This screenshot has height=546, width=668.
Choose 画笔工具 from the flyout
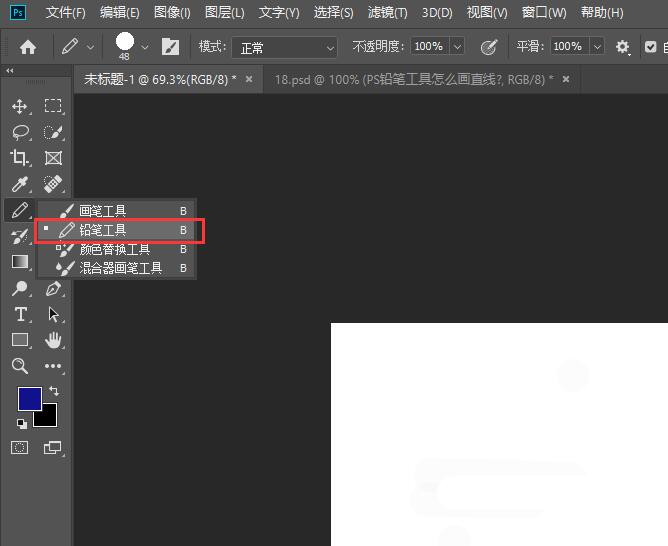(116, 211)
